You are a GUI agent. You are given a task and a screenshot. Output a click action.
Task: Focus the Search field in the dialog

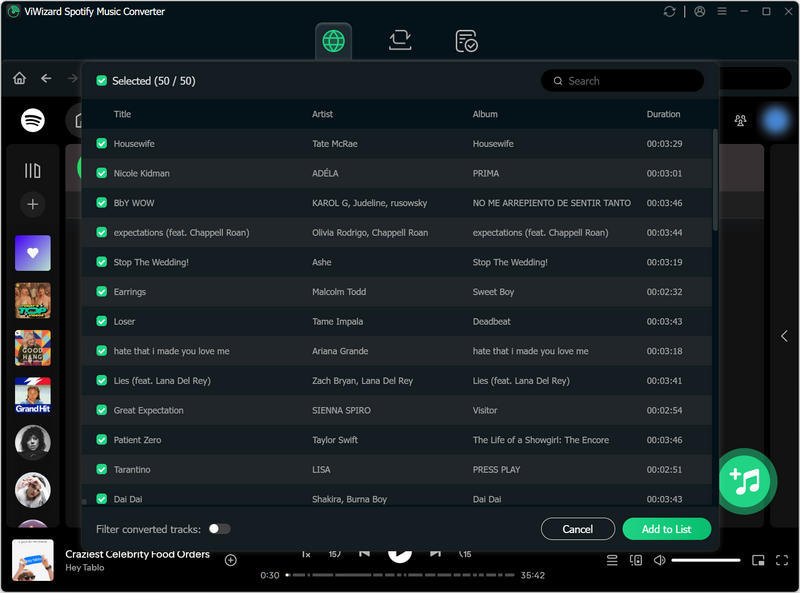[x=622, y=81]
